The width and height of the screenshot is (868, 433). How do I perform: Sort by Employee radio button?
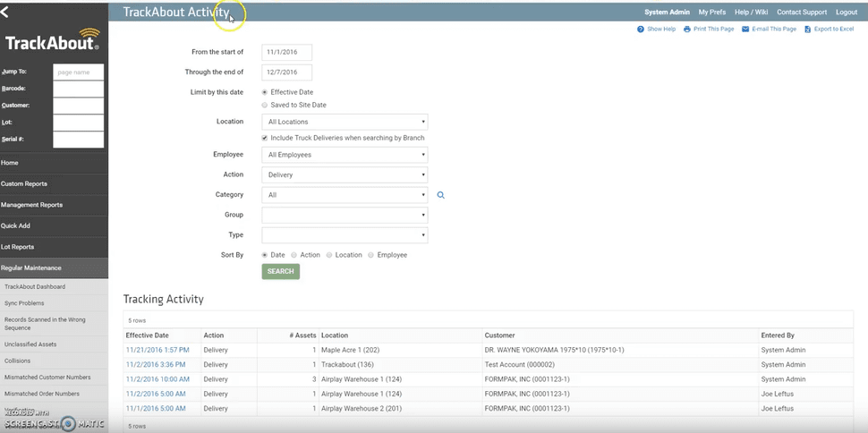pos(371,255)
